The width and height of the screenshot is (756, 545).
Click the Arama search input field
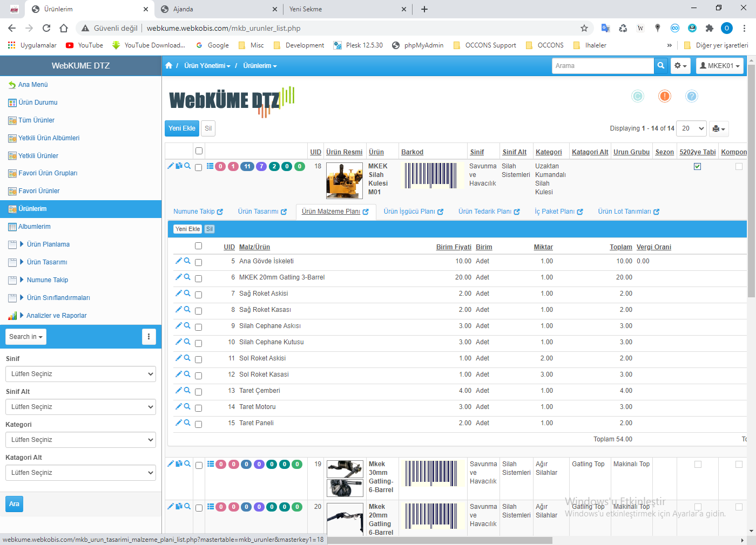pos(603,66)
